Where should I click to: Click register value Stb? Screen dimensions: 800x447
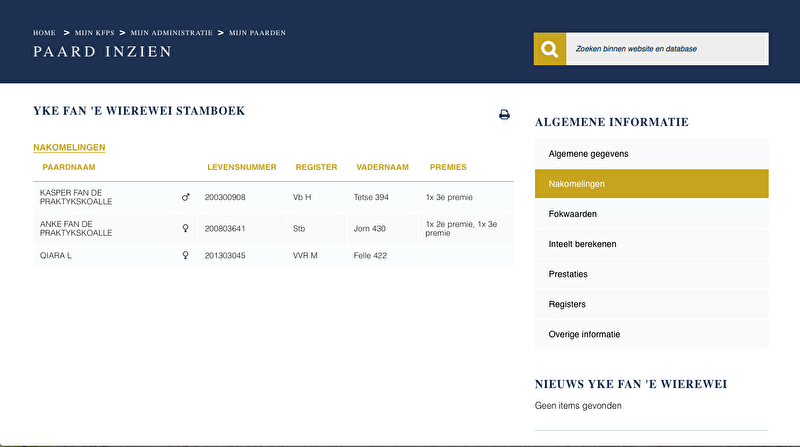click(x=299, y=229)
